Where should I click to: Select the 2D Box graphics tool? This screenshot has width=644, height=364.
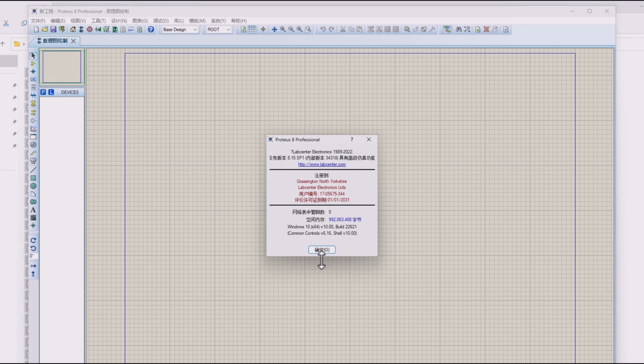coord(33,178)
